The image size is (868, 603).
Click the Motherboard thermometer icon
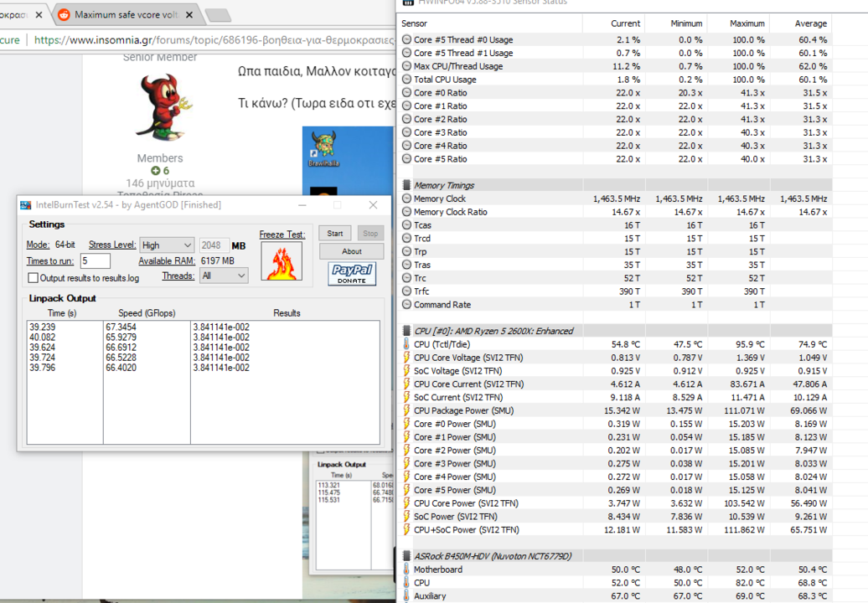pos(407,569)
